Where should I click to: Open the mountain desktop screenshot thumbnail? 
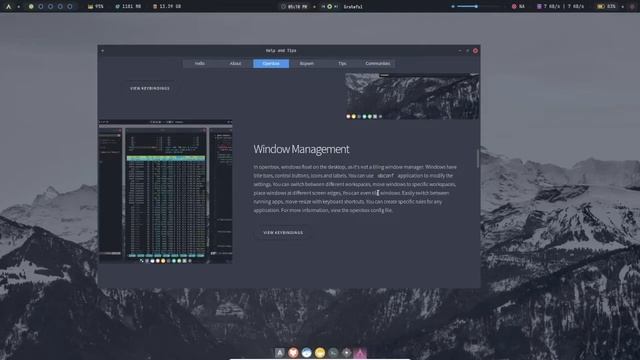(412, 96)
